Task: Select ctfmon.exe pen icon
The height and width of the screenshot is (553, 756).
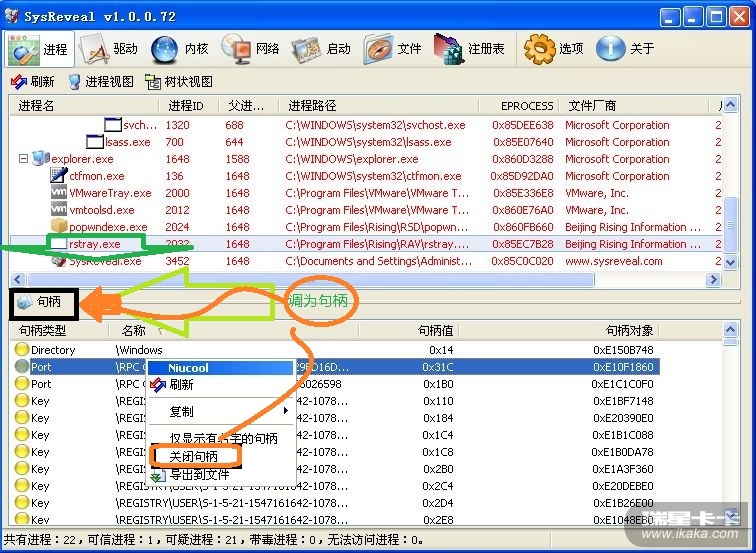Action: coord(59,175)
